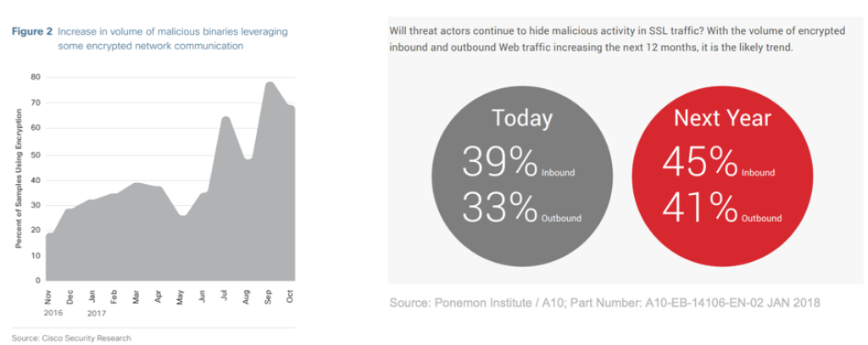Click the Mar label on the x-axis
Viewport: 868px width, 345px height.
136,298
